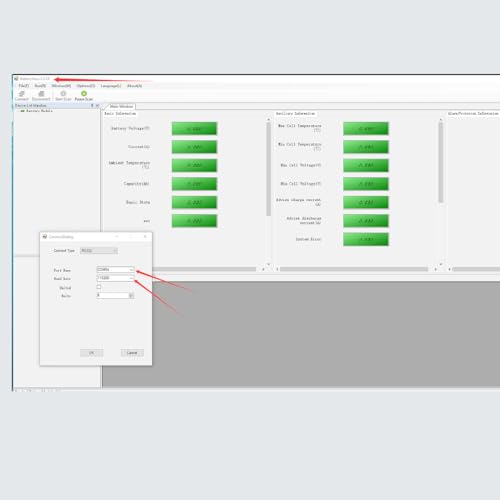Image resolution: width=500 pixels, height=500 pixels.
Task: Open the About menu
Action: pos(134,86)
